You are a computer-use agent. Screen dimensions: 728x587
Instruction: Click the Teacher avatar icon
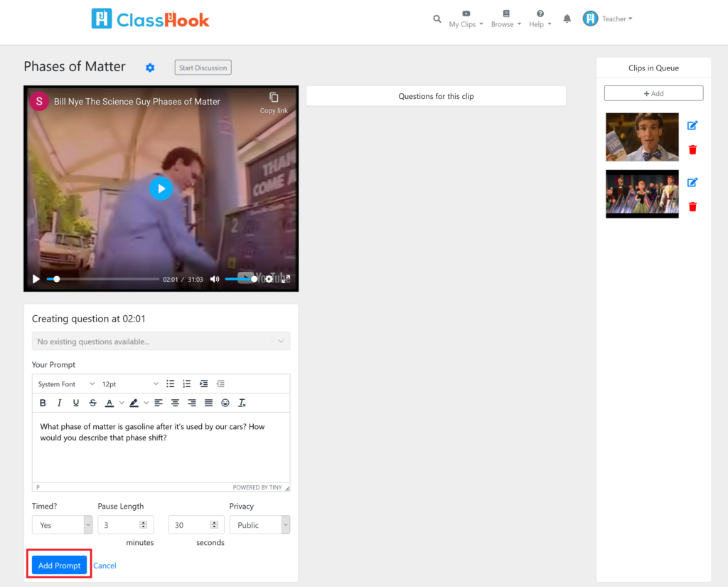pos(590,18)
